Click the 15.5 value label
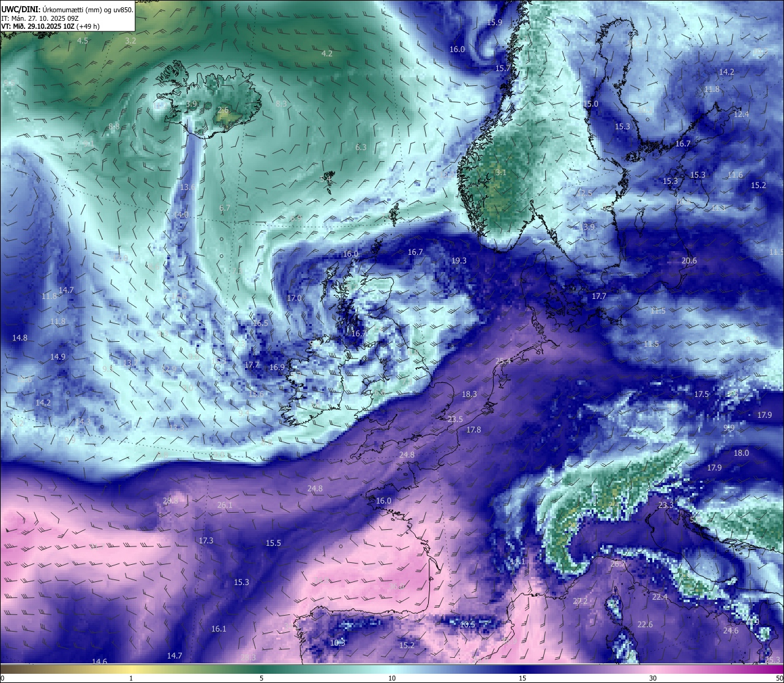784x683 pixels. 273,543
